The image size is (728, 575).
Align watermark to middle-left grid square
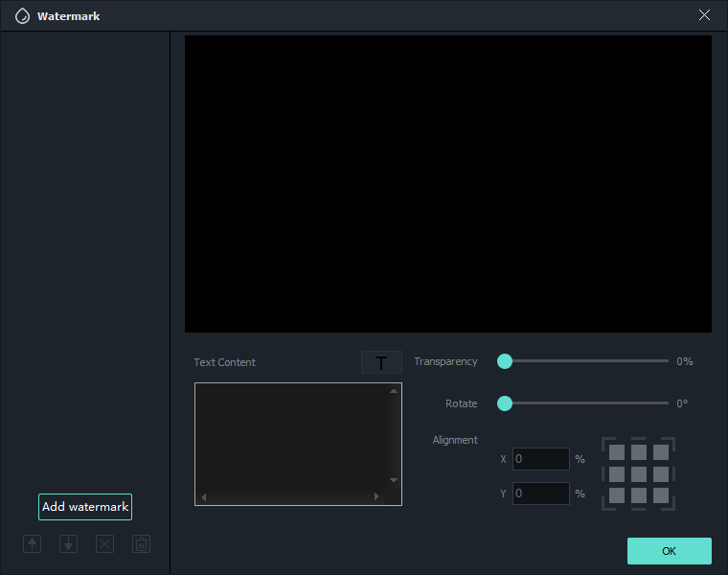617,474
